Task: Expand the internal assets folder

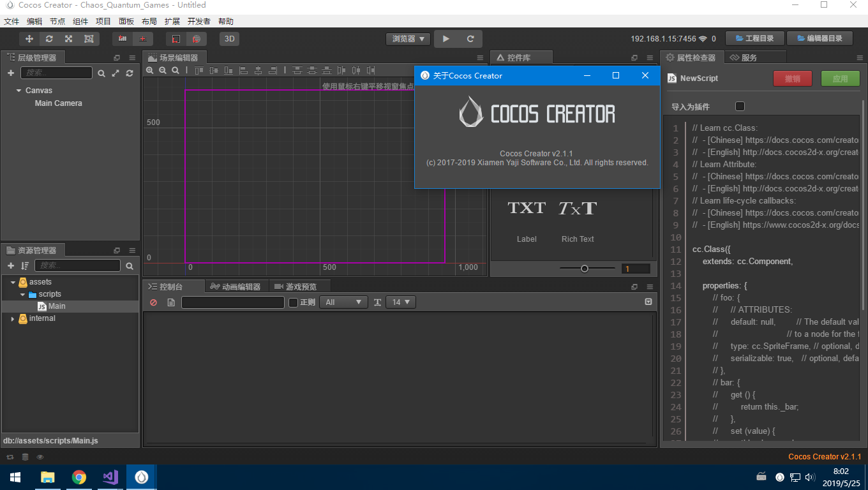Action: click(13, 318)
